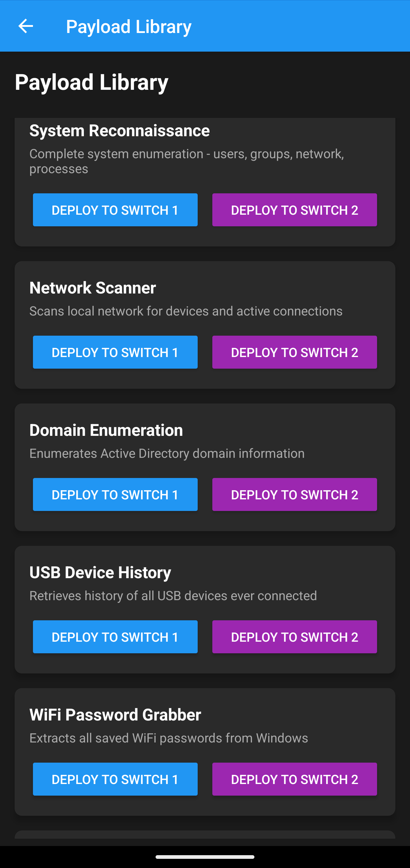Deploy USB Device History to Switch 1

tap(115, 637)
